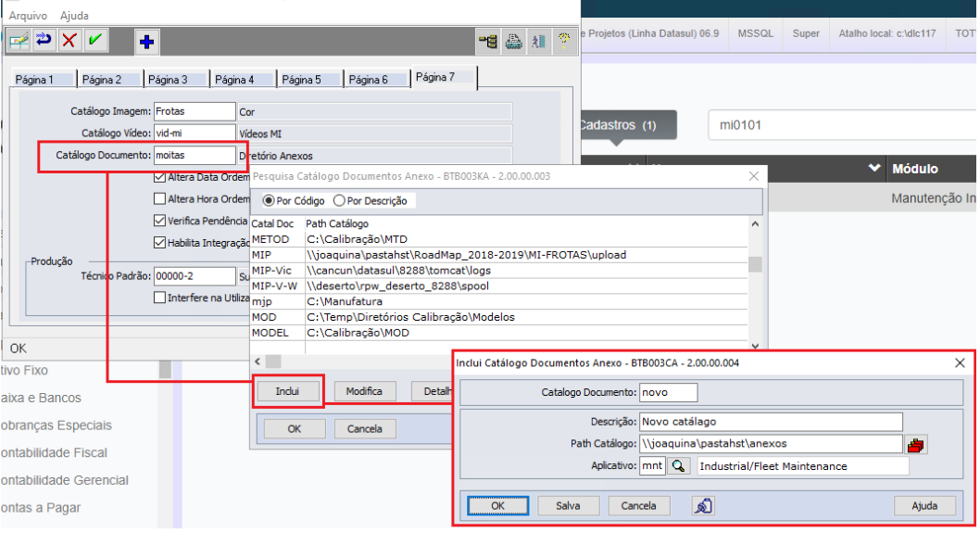Image resolution: width=980 pixels, height=533 pixels.
Task: Switch to Página 1 tab
Action: point(43,80)
